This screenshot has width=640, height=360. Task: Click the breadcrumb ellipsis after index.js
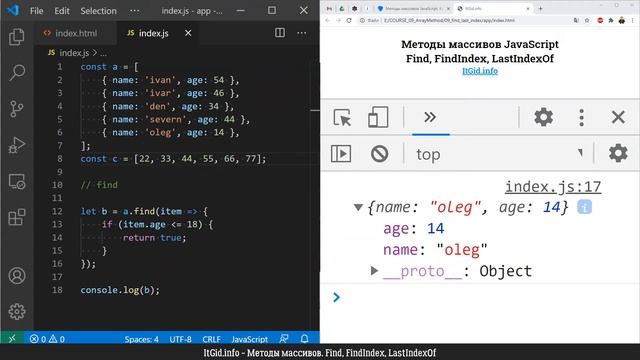[103, 53]
